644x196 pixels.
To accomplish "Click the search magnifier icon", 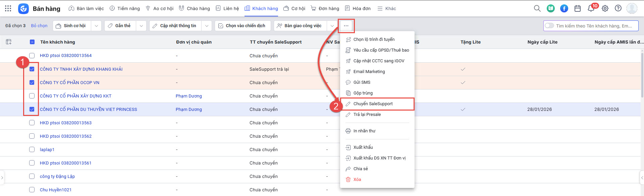I will click(x=537, y=8).
